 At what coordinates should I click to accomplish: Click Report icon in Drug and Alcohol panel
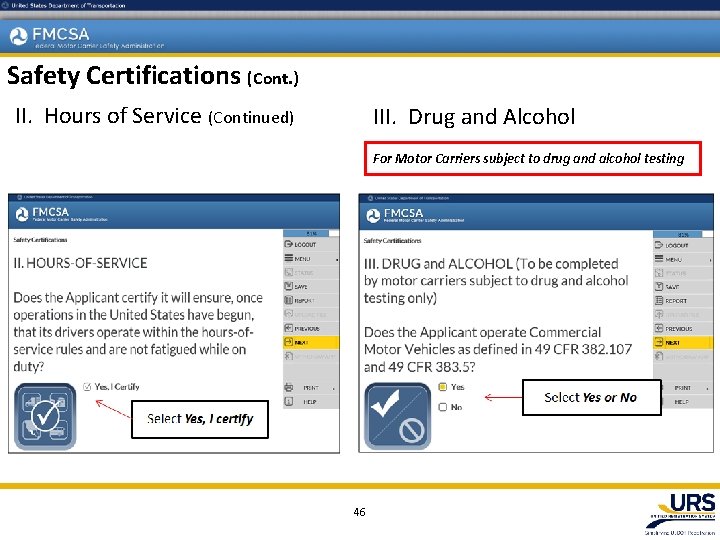(x=658, y=300)
